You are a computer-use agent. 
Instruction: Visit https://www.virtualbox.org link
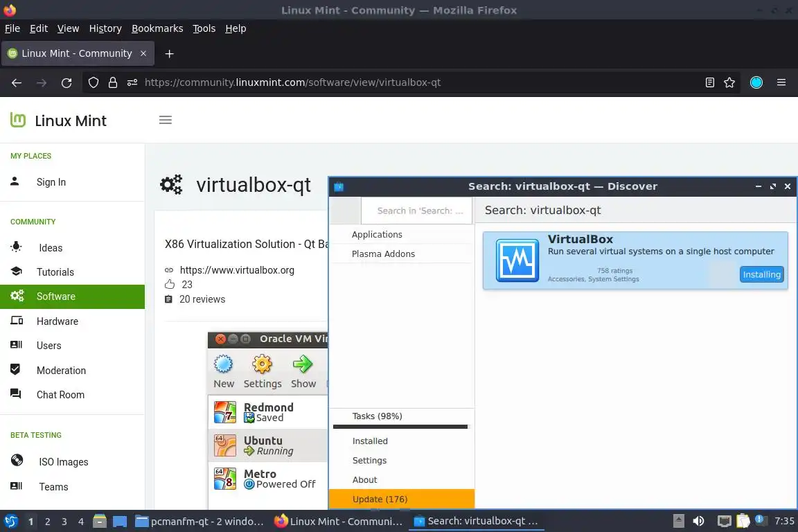(237, 270)
